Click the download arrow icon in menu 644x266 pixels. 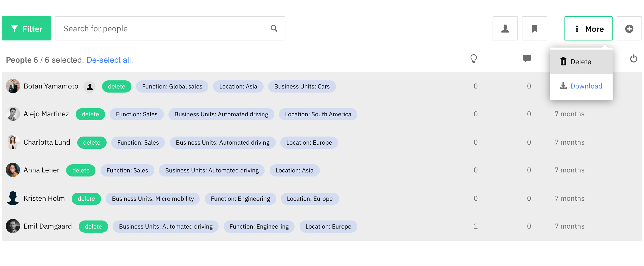563,86
